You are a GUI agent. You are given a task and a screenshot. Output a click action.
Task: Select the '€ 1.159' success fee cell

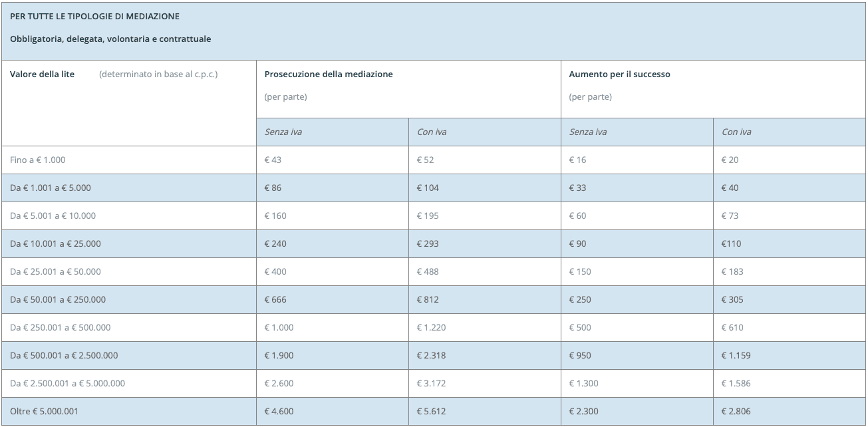pos(736,356)
